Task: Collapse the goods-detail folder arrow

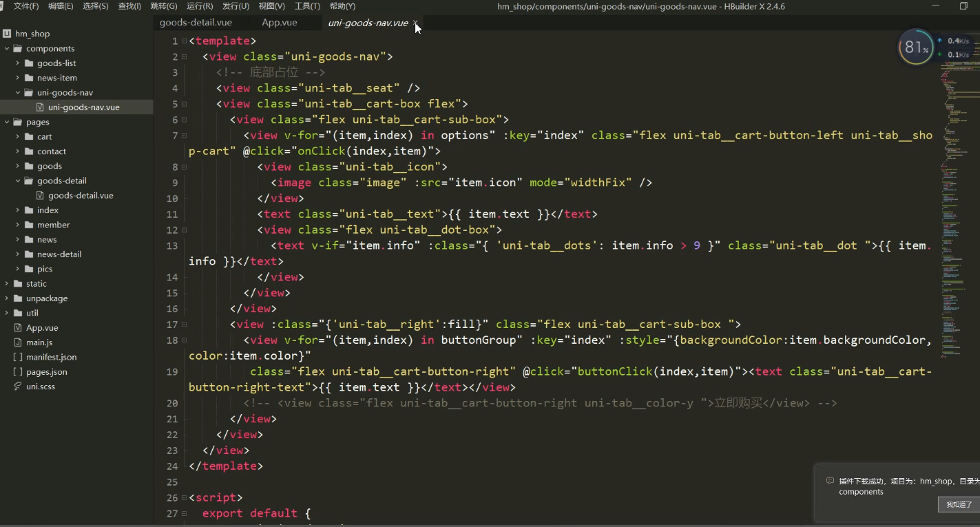Action: (18, 180)
